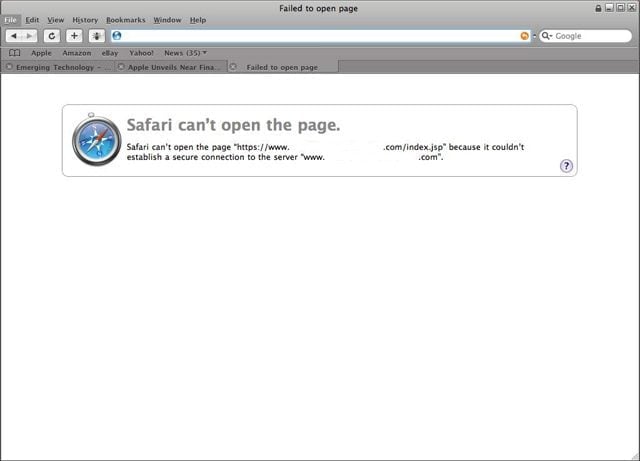Viewport: 640px width, 461px height.
Task: Add bookmark with the plus button
Action: click(74, 36)
